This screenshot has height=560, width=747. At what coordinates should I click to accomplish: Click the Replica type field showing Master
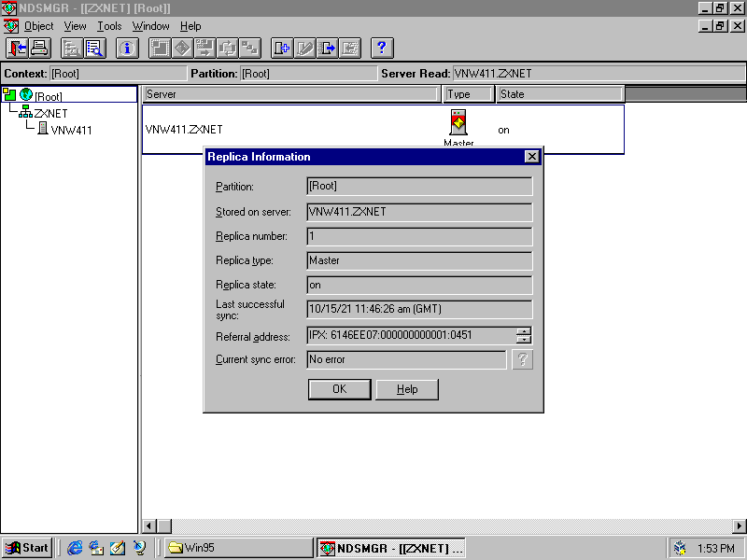point(419,260)
